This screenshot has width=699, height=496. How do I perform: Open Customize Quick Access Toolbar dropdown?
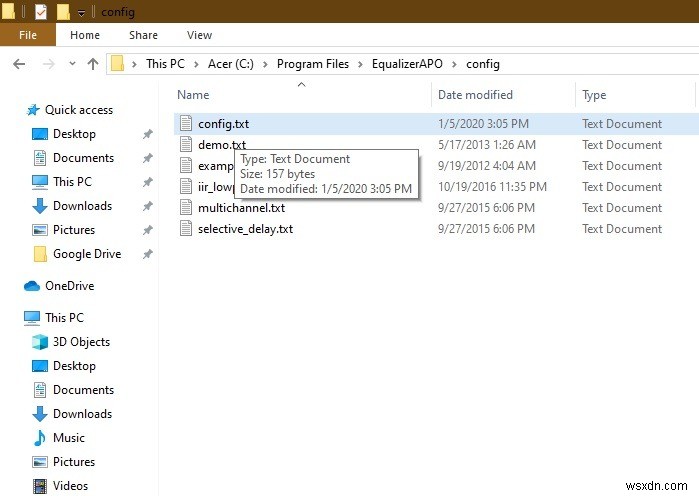tap(81, 12)
